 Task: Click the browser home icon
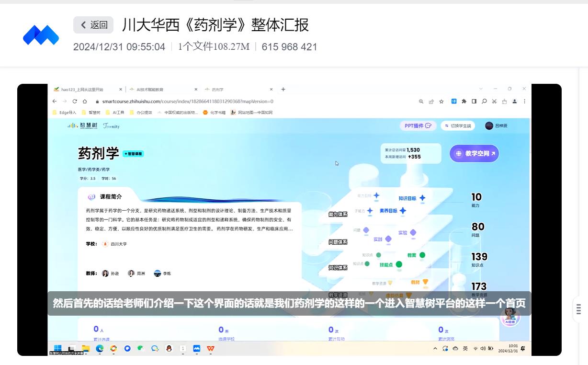(x=85, y=101)
